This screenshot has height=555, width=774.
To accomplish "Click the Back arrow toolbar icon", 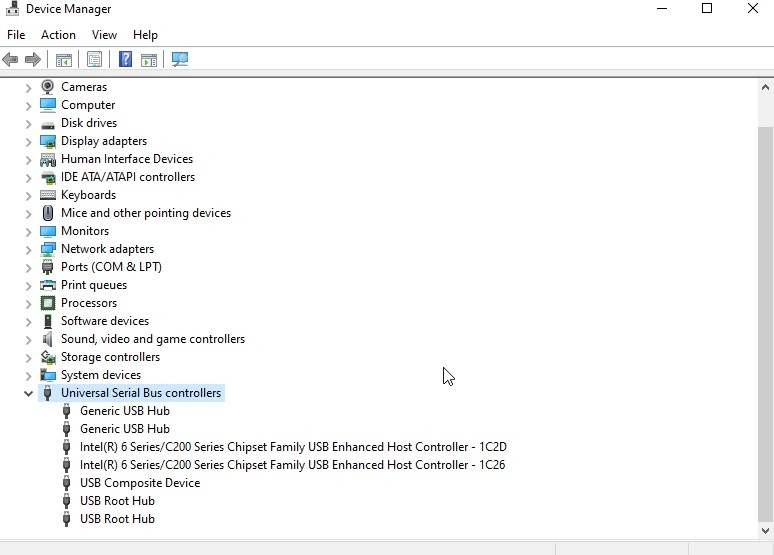I will tap(10, 60).
